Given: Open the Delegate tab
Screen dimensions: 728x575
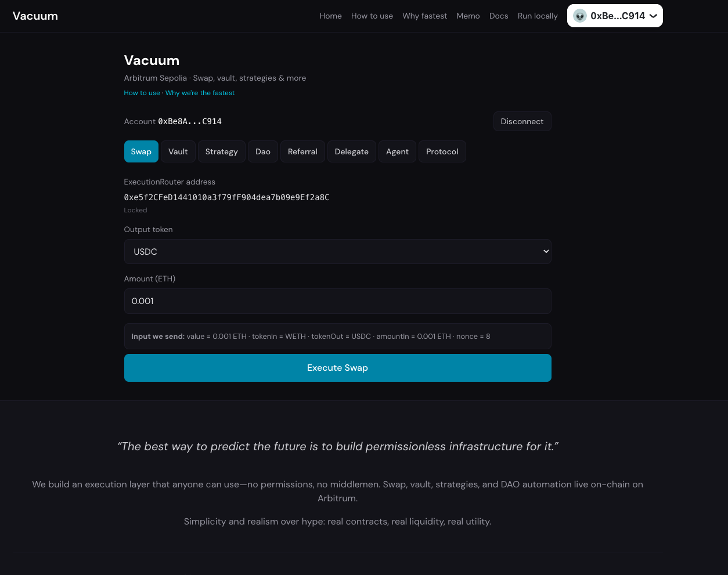Looking at the screenshot, I should point(351,152).
